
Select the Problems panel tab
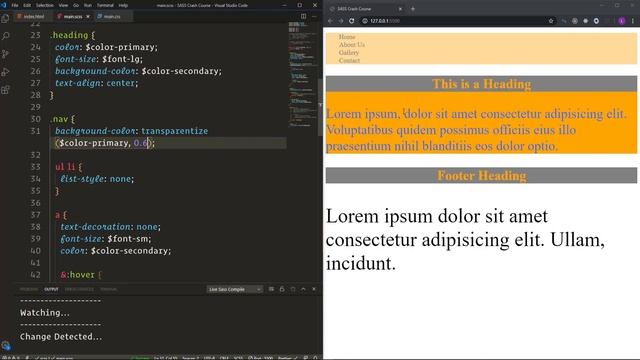[29, 289]
